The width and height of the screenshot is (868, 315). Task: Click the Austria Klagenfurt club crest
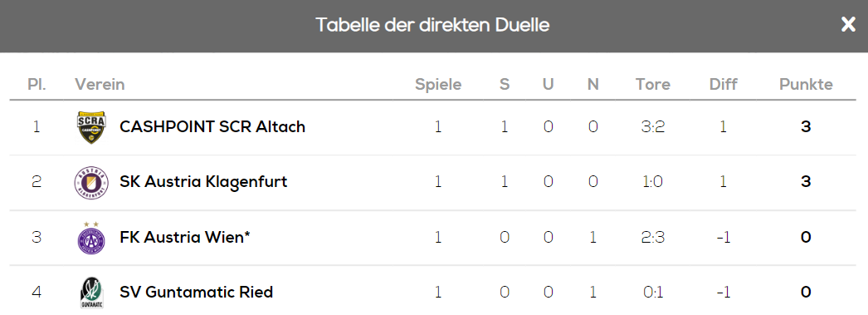91,183
